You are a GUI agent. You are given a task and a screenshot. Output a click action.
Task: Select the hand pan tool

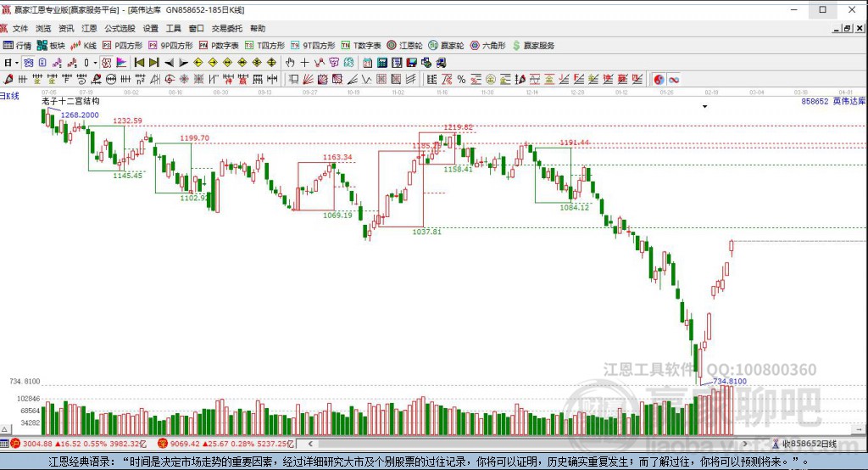point(290,63)
